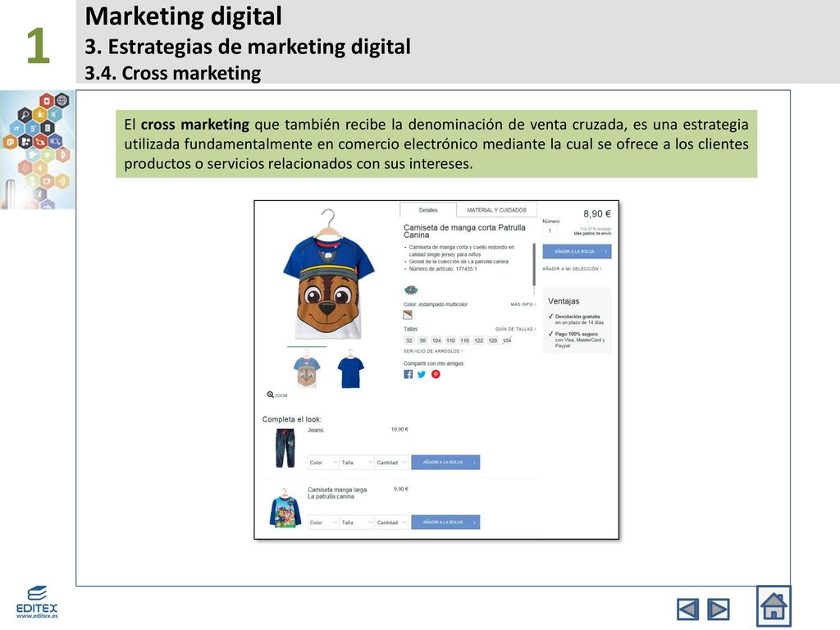Add the Jeans to the bag
Image resolution: width=840 pixels, height=630 pixels.
tap(445, 463)
